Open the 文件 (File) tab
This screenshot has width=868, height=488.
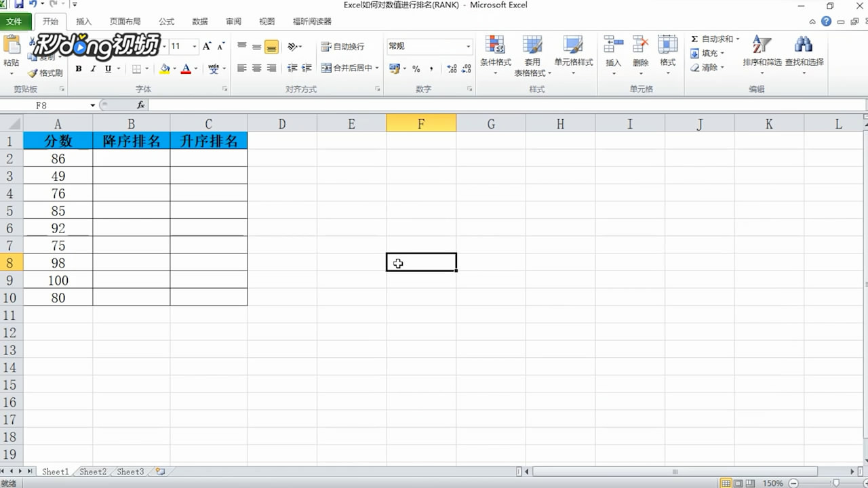[x=14, y=21]
